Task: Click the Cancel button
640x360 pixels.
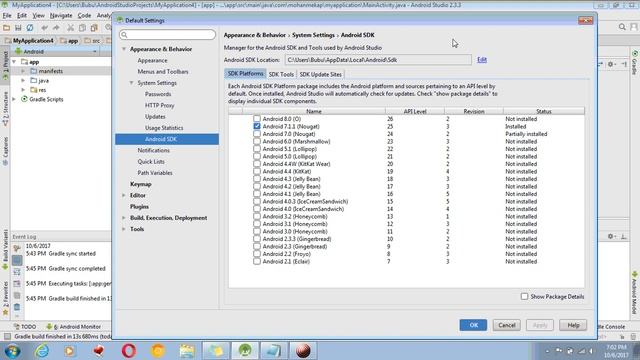Action: pyautogui.click(x=507, y=325)
